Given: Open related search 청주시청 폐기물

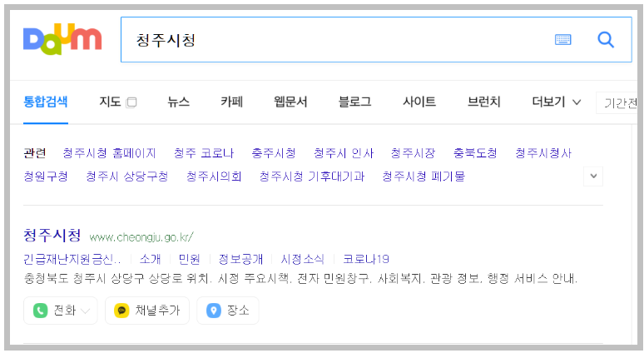Looking at the screenshot, I should (424, 176).
